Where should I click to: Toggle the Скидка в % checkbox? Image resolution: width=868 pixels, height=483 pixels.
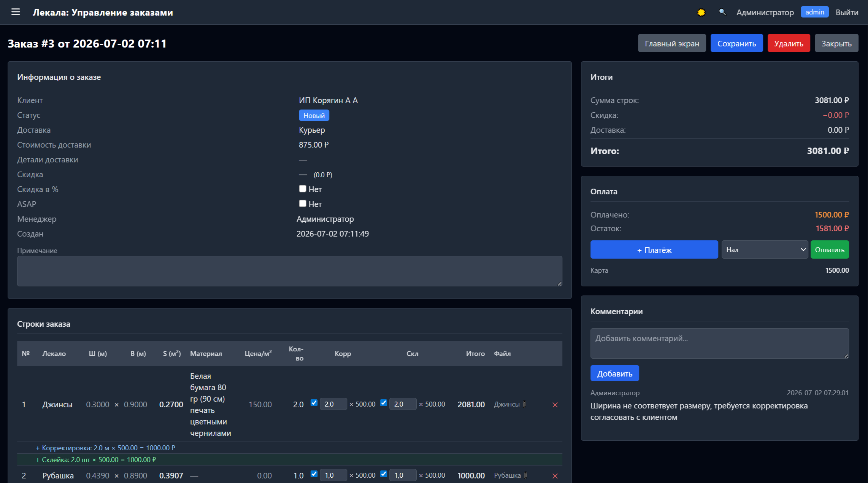pyautogui.click(x=303, y=189)
